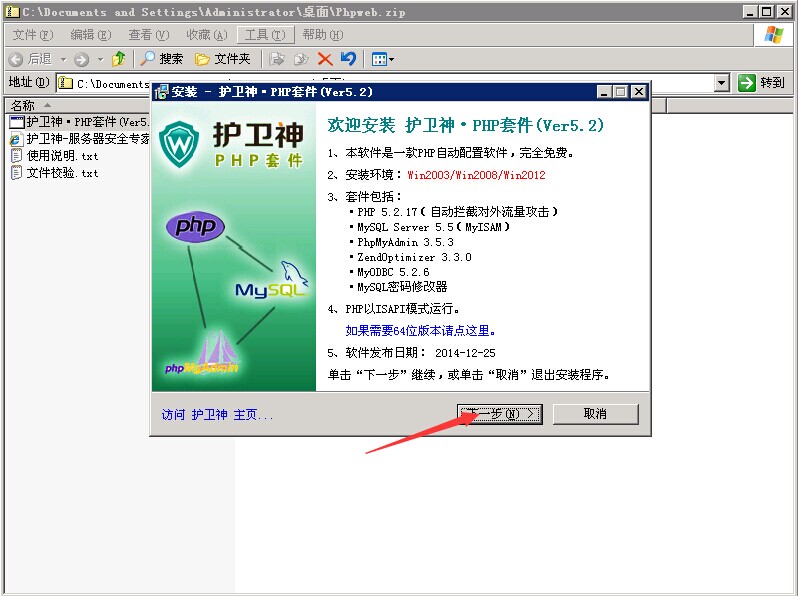Close the installer dialog window
This screenshot has height=596, width=798.
tap(639, 92)
